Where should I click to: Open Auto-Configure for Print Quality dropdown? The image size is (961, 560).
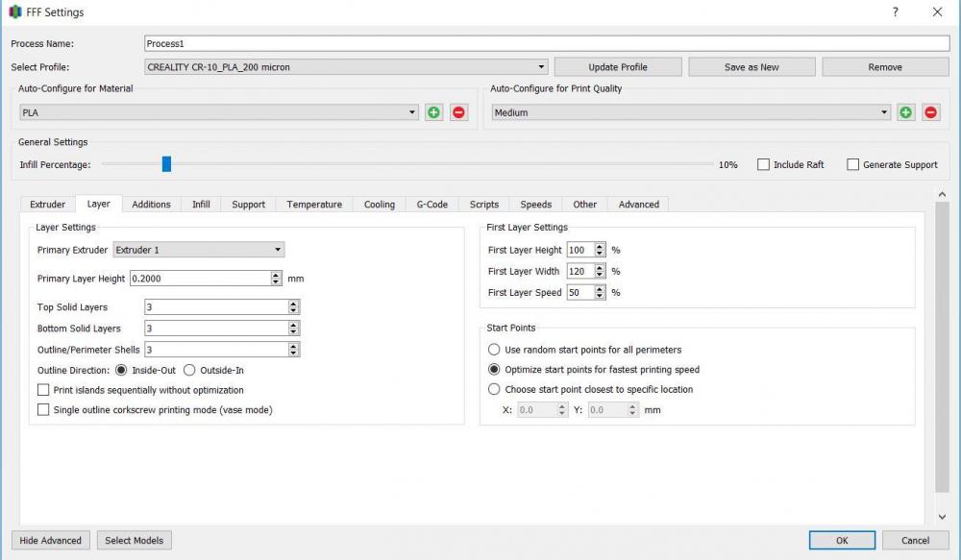click(x=691, y=112)
